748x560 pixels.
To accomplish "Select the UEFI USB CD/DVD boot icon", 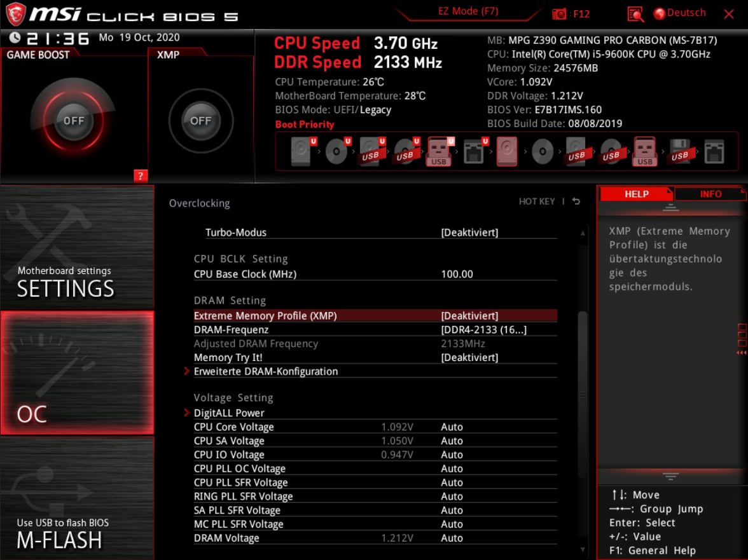I will (406, 151).
